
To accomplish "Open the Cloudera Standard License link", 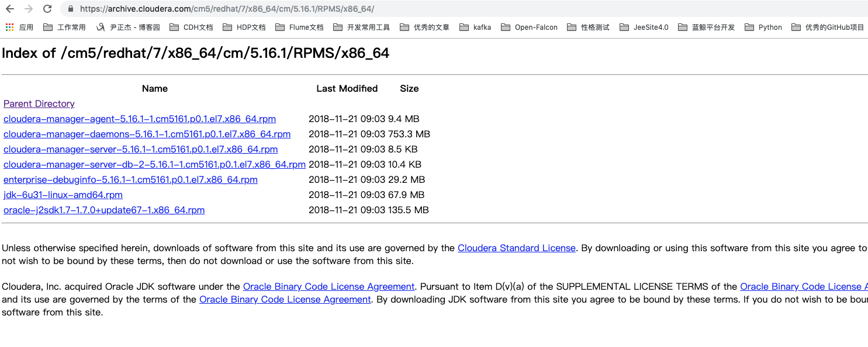I will coord(517,248).
